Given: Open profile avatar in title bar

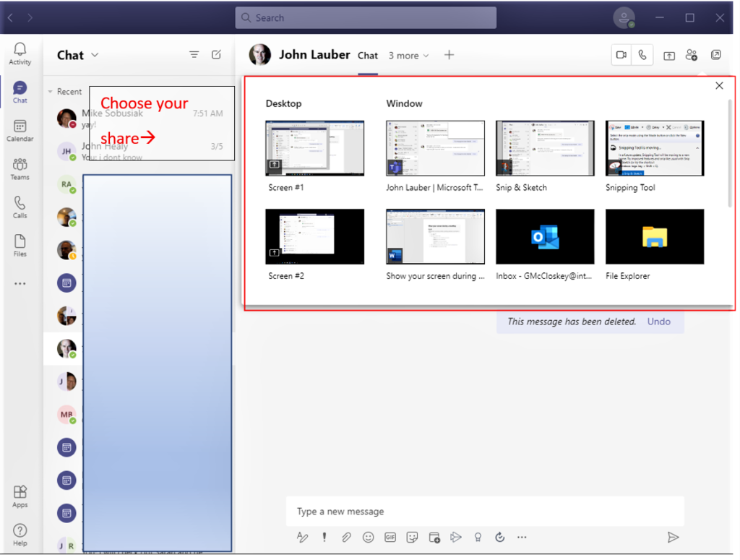Looking at the screenshot, I should 624,17.
